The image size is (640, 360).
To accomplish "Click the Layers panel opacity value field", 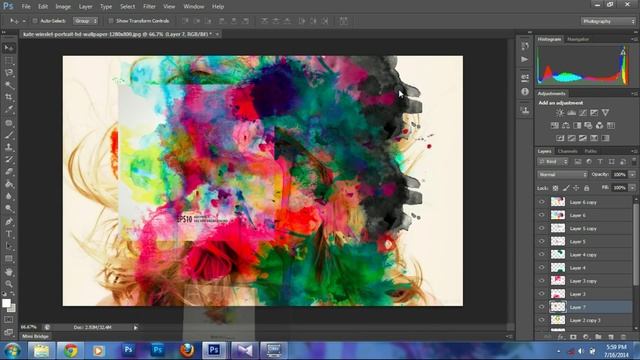I will (x=620, y=174).
